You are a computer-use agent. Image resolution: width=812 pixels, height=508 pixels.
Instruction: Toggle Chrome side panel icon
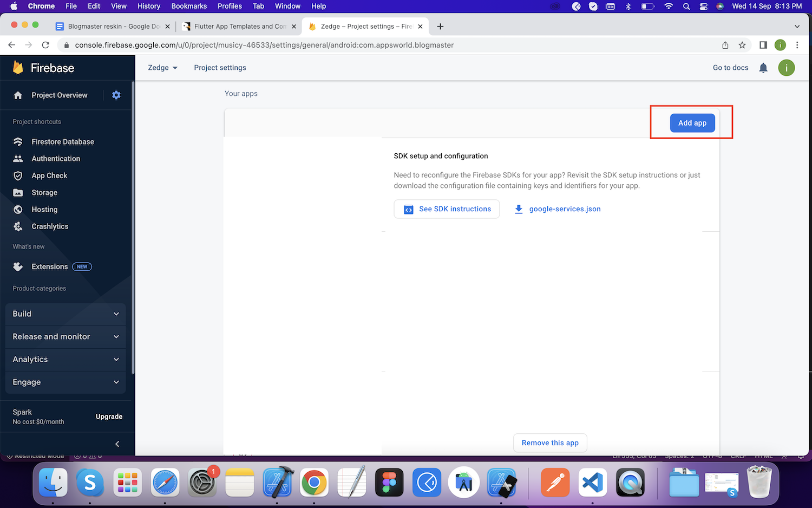click(763, 45)
